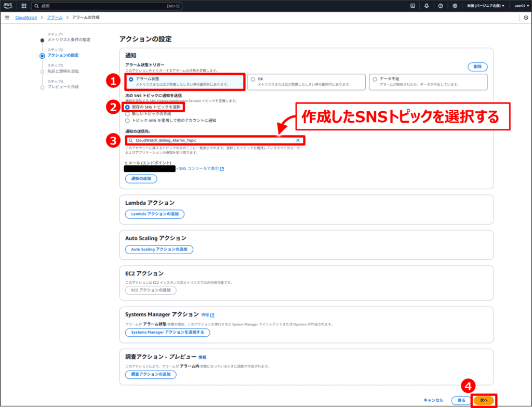Click the キャンセル link
Image resolution: width=532 pixels, height=408 pixels.
pos(433,400)
